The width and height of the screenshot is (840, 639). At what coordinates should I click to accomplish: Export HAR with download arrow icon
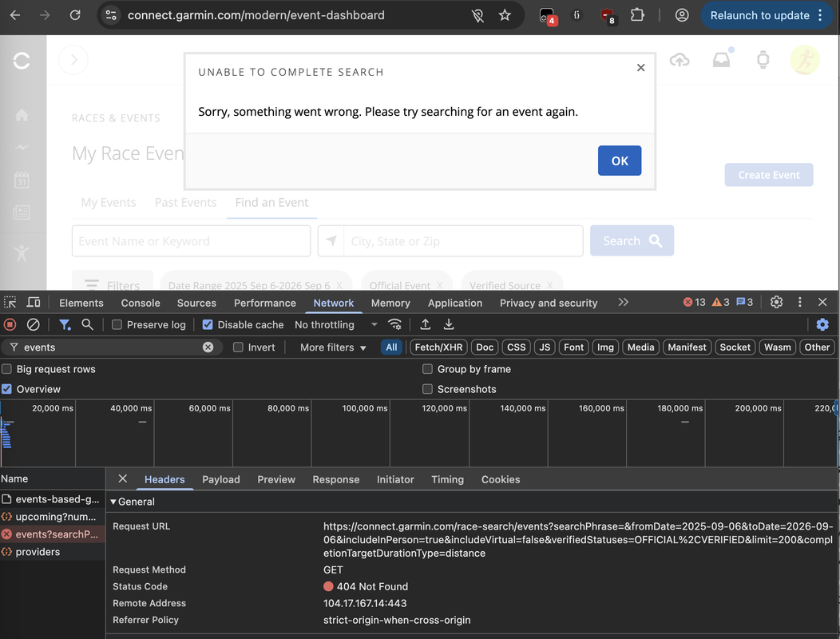coord(449,324)
